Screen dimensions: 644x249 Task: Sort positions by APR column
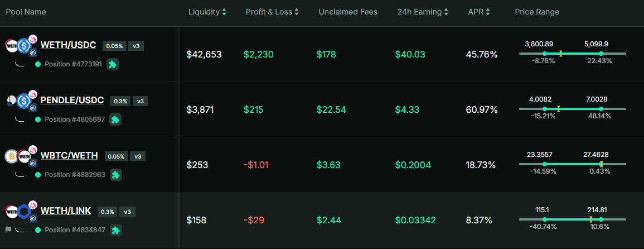[x=480, y=12]
